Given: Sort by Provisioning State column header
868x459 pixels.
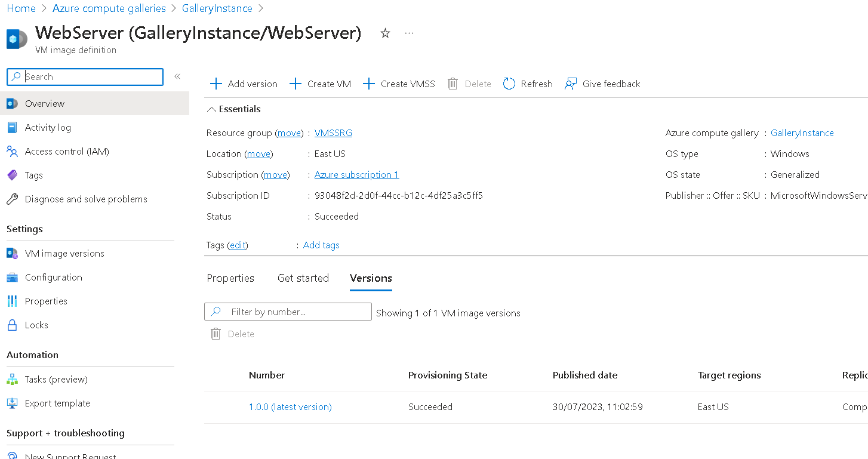Looking at the screenshot, I should coord(448,375).
